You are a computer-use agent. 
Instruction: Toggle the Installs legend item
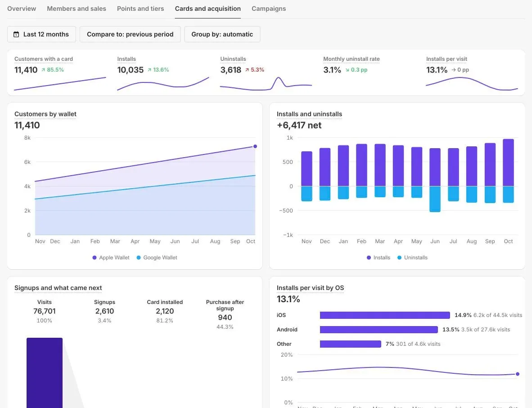click(x=379, y=258)
